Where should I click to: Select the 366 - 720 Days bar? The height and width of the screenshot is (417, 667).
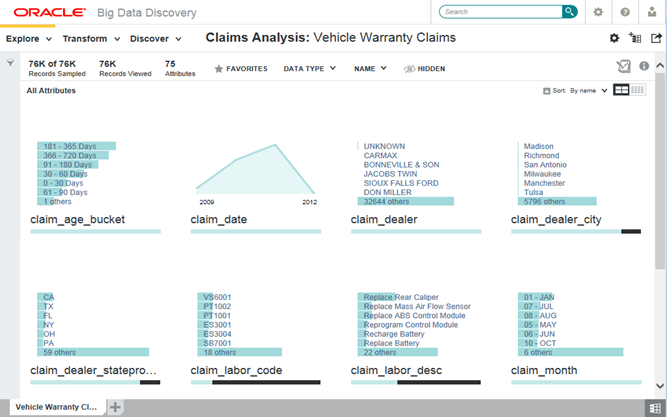(x=73, y=155)
